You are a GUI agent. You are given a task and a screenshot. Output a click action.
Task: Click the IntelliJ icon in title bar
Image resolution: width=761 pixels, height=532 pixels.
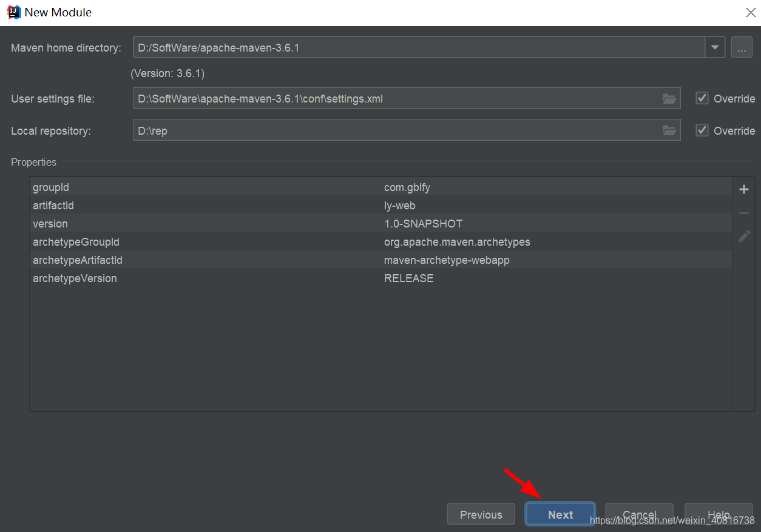(x=13, y=12)
